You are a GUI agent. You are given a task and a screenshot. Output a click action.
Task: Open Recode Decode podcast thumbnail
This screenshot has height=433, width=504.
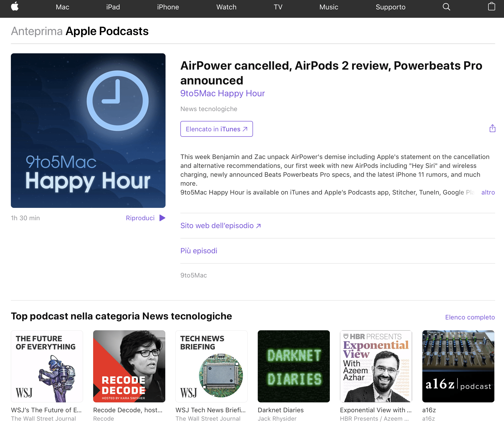point(129,366)
